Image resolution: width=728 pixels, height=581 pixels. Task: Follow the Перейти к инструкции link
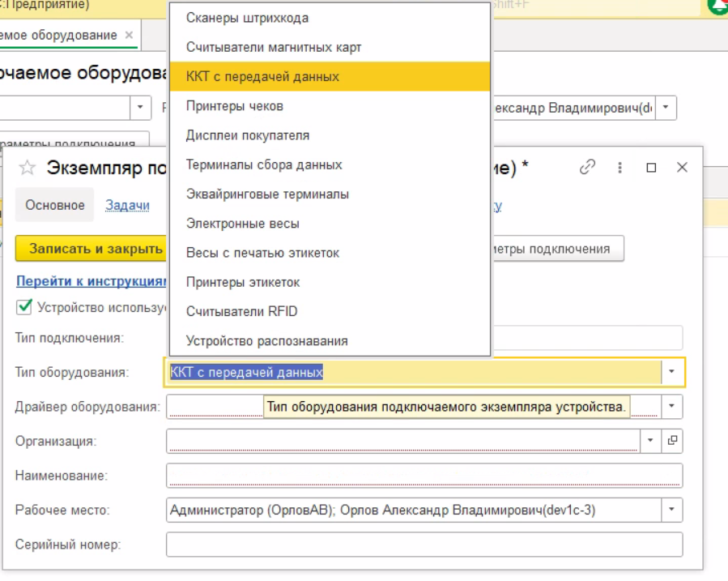point(91,281)
